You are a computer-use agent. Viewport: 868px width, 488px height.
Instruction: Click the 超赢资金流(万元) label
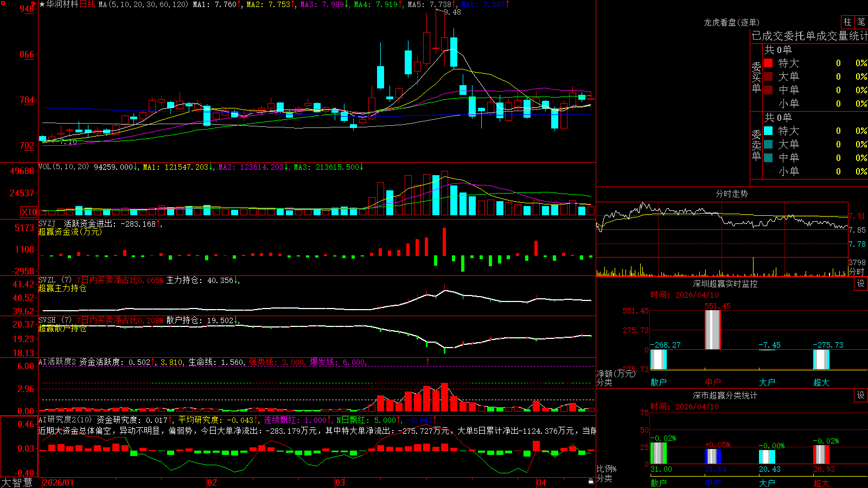point(70,232)
